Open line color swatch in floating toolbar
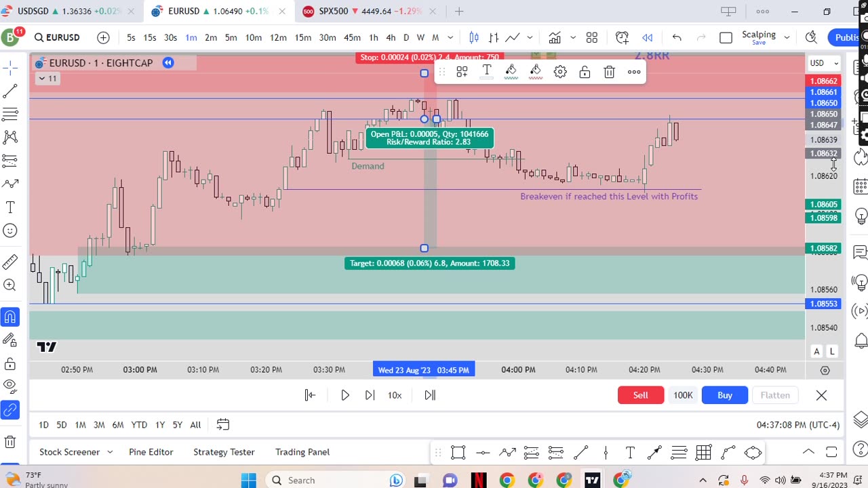This screenshot has width=868, height=488. click(511, 72)
